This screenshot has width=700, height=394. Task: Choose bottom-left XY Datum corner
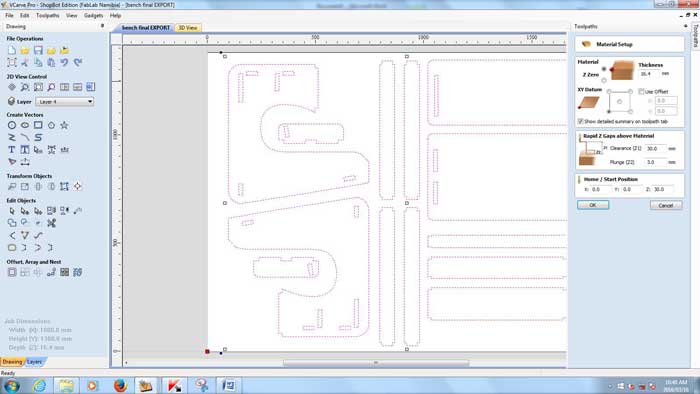(x=609, y=112)
